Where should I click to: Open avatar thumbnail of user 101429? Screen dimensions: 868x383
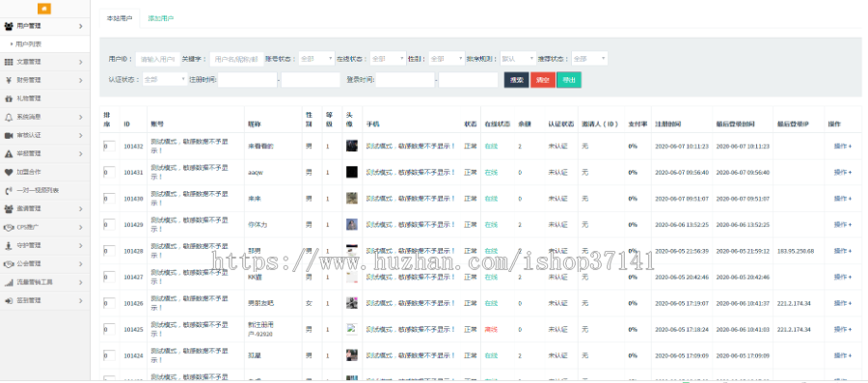tap(351, 224)
